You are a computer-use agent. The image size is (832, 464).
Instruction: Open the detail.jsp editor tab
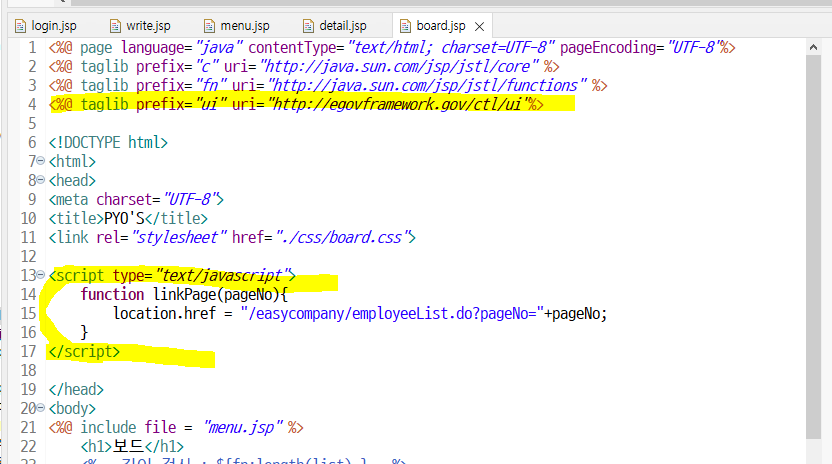(335, 25)
